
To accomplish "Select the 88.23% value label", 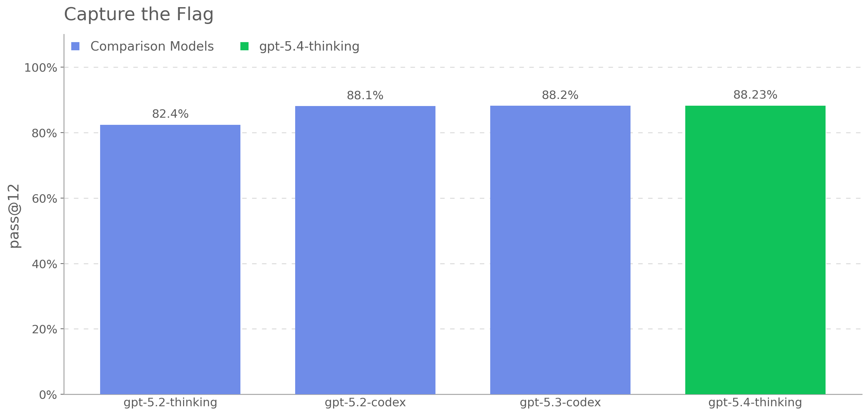I will [755, 95].
